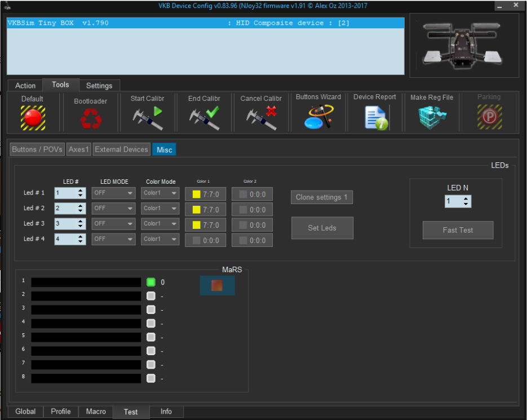Toggle MaRS row 8 indicator
The width and height of the screenshot is (527, 420).
pos(151,378)
